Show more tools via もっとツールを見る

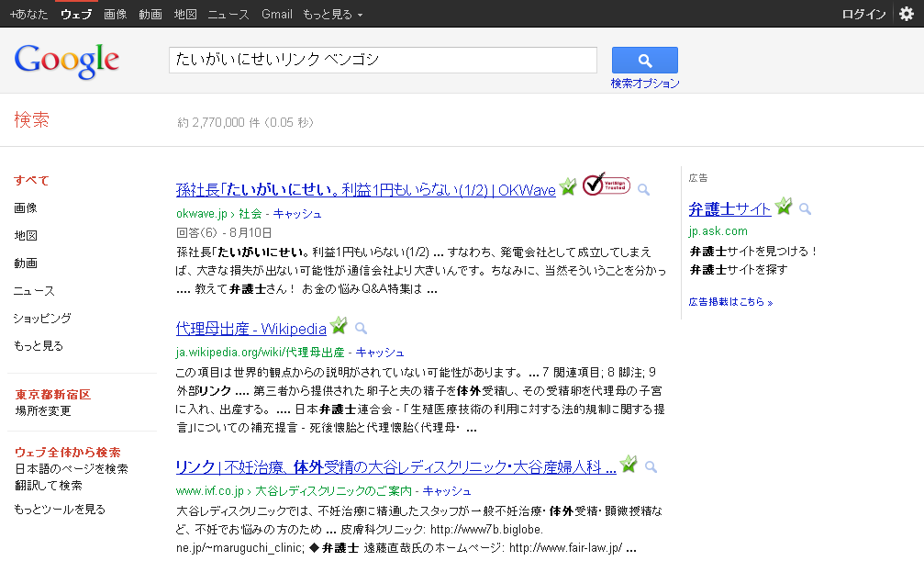[60, 509]
